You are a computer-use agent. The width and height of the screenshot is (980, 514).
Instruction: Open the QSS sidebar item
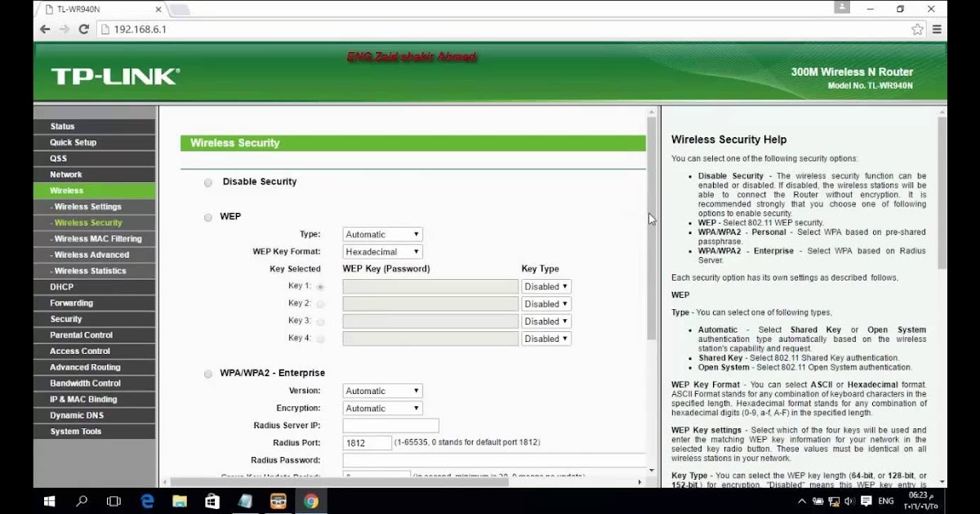[95, 158]
